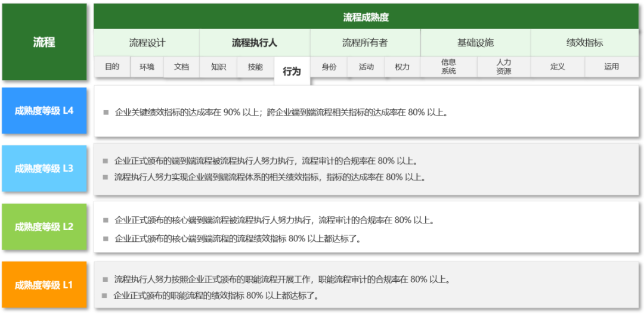Select the 流程设计 category header
Viewport: 644px width, 314px height.
147,43
